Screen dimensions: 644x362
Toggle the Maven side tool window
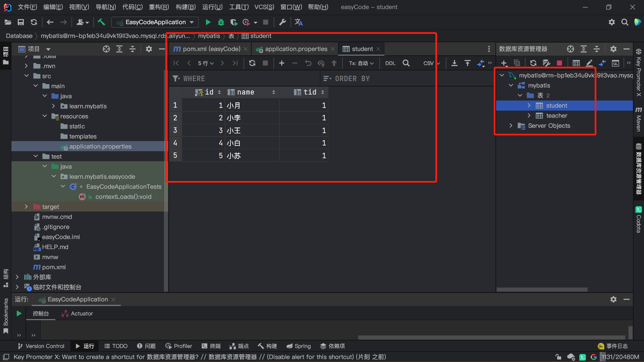tap(639, 119)
